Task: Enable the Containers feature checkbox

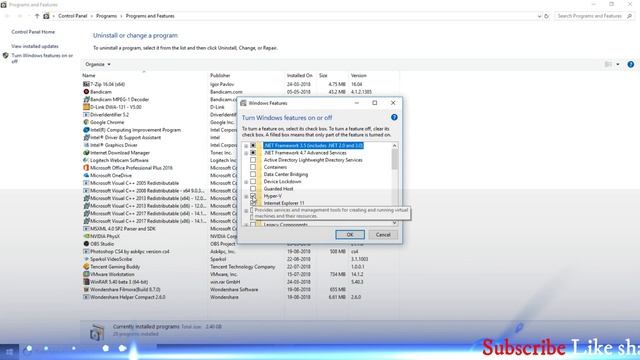Action: [253, 167]
